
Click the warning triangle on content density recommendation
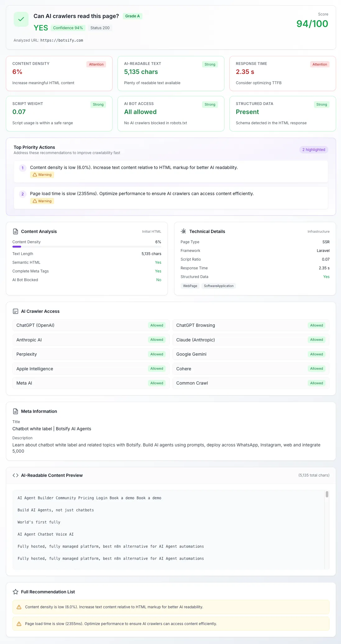[19, 607]
